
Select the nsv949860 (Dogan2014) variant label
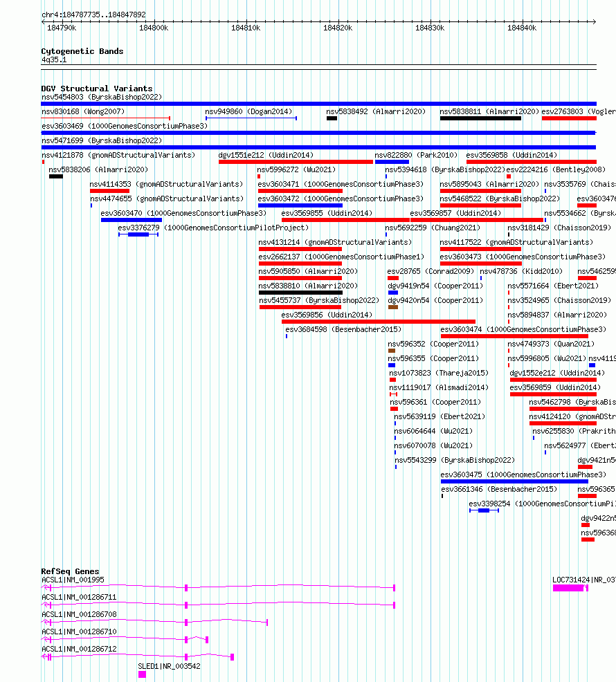[x=248, y=111]
